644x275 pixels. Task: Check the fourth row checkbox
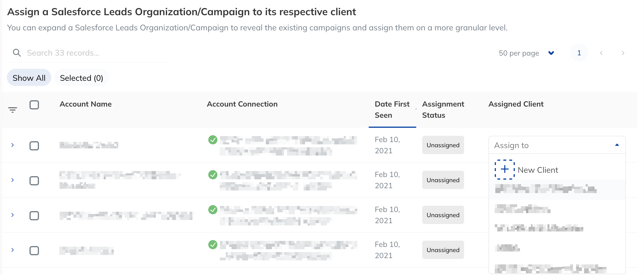[34, 251]
